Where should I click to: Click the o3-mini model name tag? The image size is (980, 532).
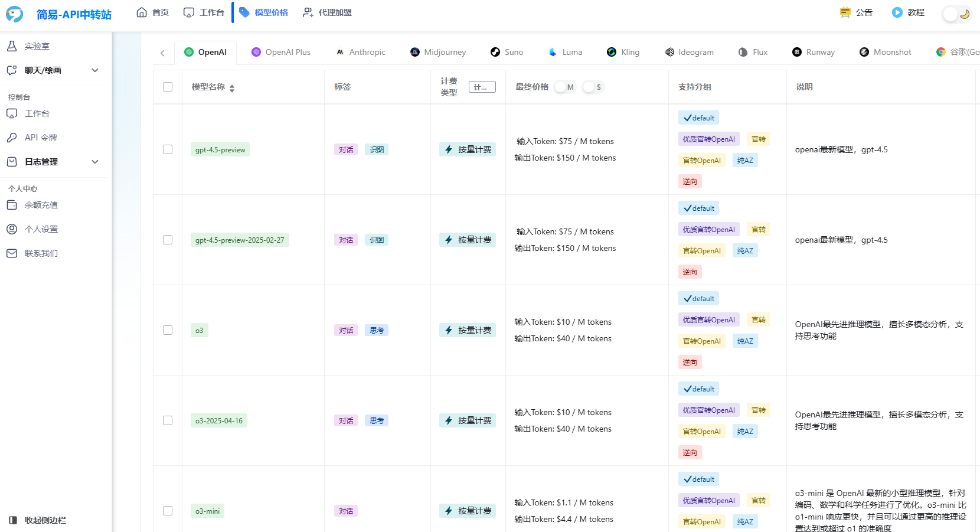click(208, 511)
